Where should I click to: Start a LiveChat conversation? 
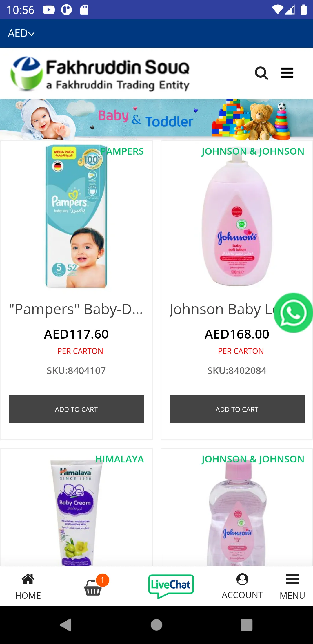[x=171, y=586]
